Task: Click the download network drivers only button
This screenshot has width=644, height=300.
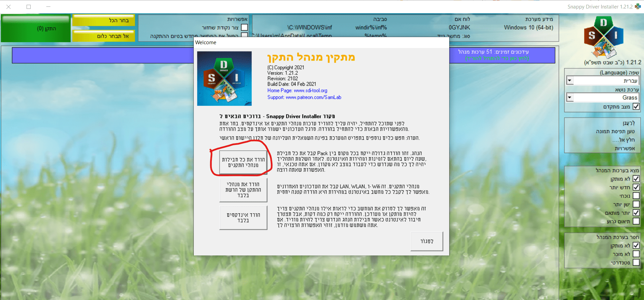Action: 243,190
